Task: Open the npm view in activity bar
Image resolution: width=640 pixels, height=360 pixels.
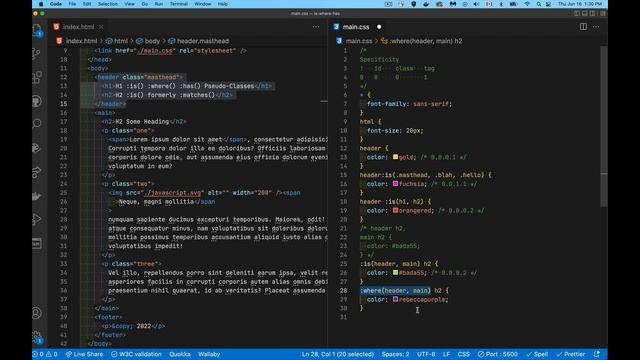Action: click(37, 244)
